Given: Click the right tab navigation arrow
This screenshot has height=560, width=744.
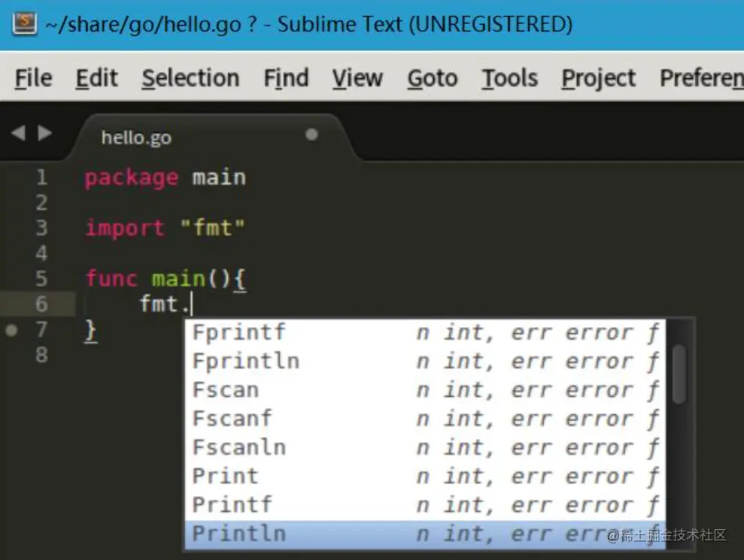Looking at the screenshot, I should (45, 134).
